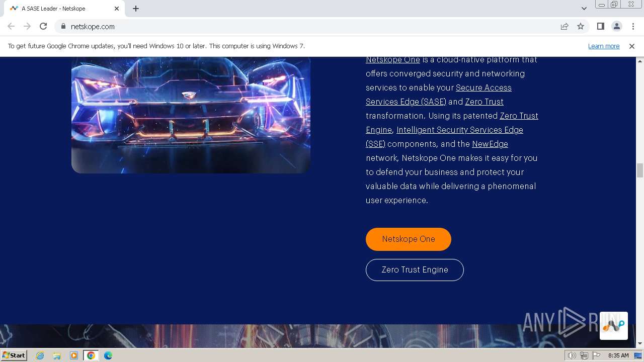This screenshot has height=362, width=644.
Task: Expand the tab search chevron
Action: [x=584, y=9]
